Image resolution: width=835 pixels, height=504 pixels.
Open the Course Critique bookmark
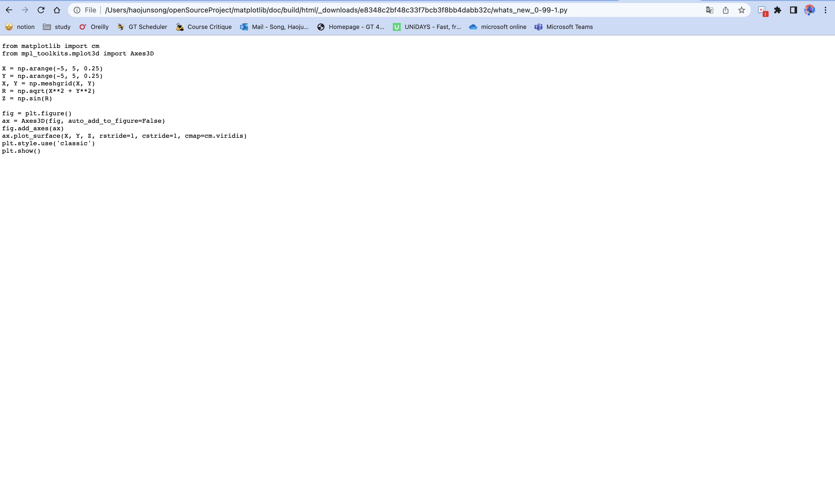204,27
